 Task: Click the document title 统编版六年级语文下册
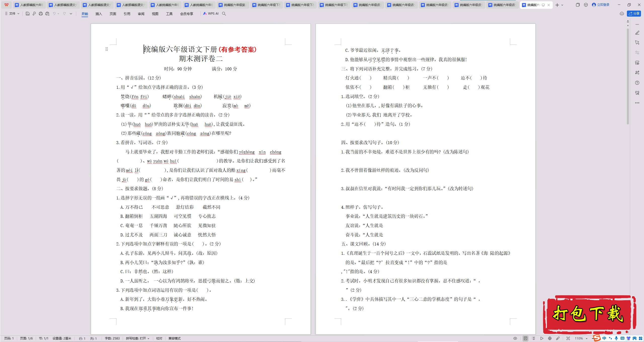[x=180, y=49]
